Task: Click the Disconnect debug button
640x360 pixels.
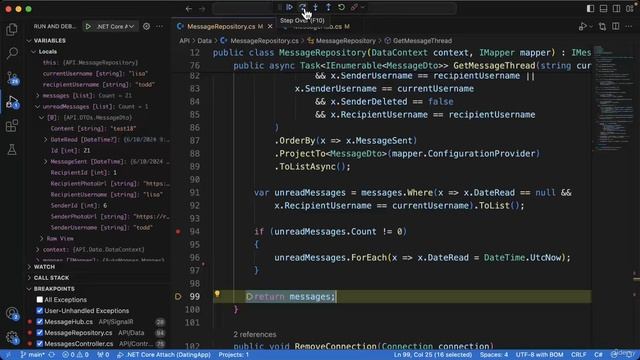Action: (x=354, y=7)
